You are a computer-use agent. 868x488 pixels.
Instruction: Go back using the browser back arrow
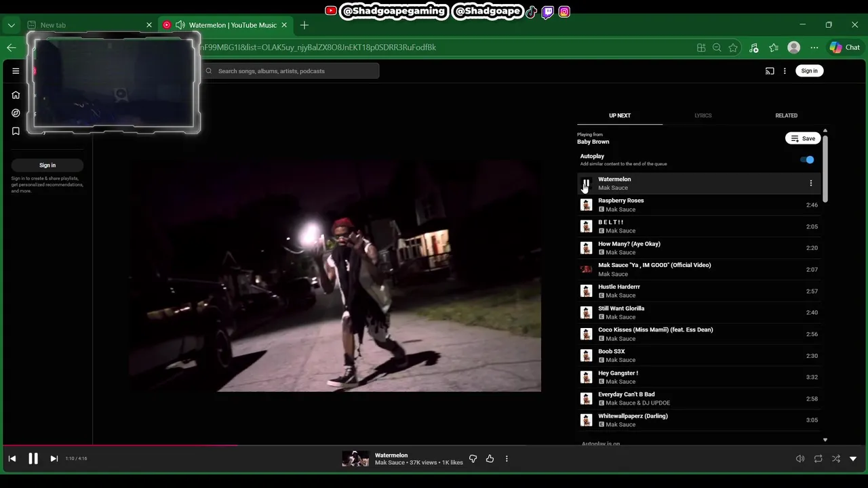pyautogui.click(x=12, y=47)
